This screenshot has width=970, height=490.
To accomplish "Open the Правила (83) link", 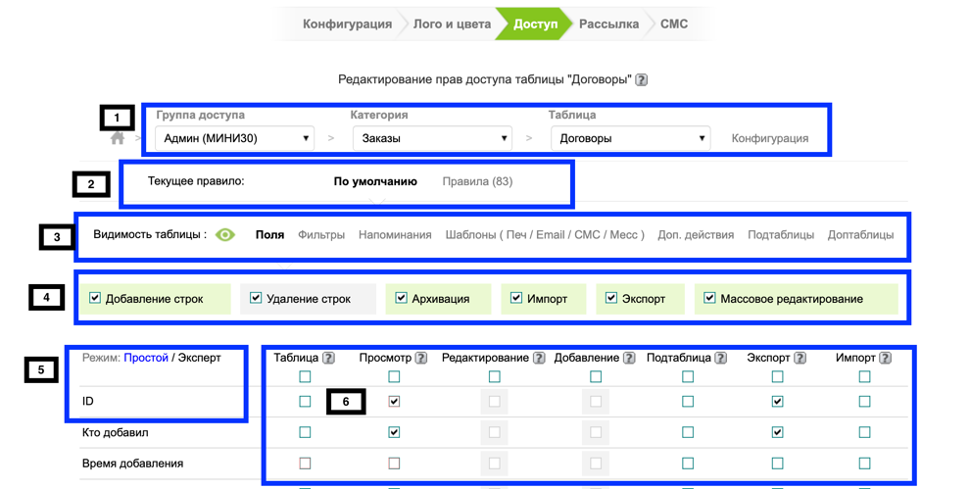I will tap(478, 182).
